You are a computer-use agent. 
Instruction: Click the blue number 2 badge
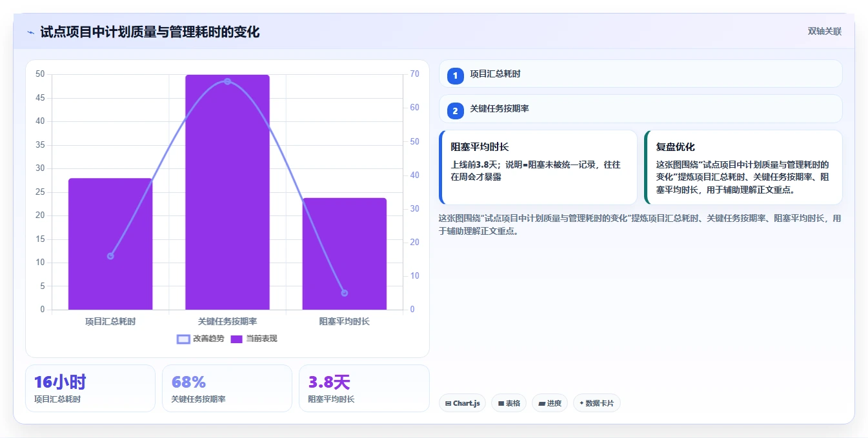pyautogui.click(x=456, y=111)
